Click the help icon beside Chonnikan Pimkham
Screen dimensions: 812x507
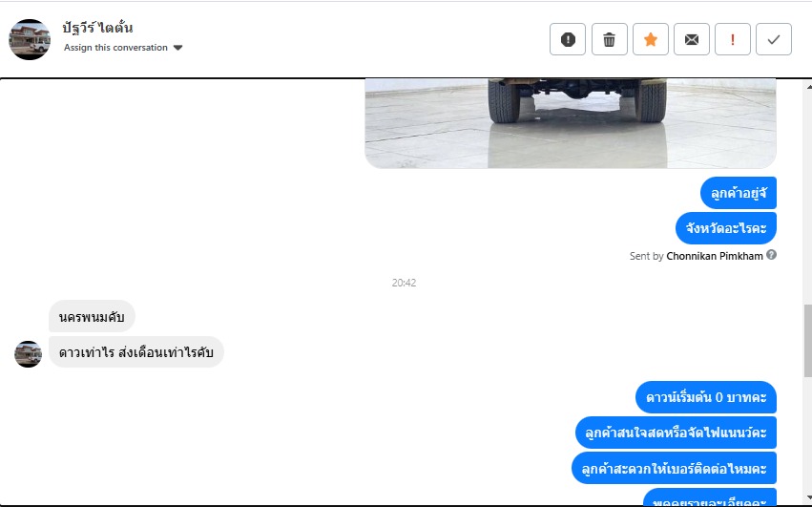(x=771, y=255)
